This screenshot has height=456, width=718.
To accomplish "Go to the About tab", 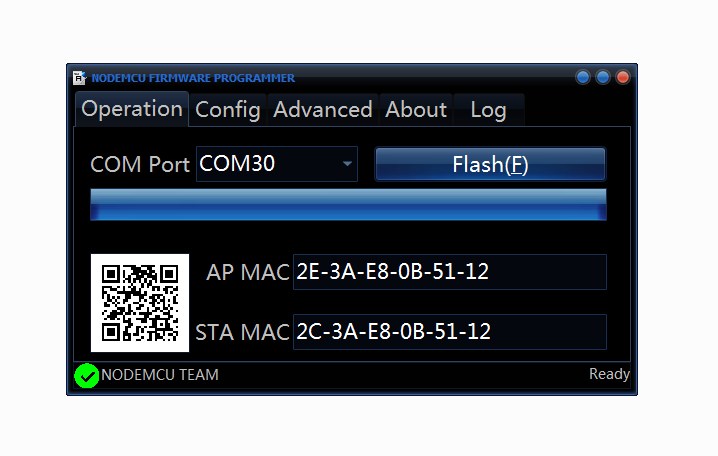I will click(416, 110).
